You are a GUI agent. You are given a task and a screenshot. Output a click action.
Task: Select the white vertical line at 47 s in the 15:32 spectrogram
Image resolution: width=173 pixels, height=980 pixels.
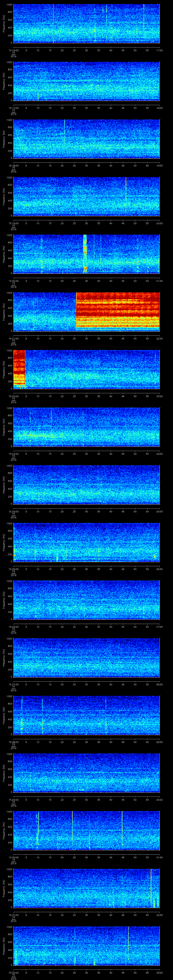(128, 940)
